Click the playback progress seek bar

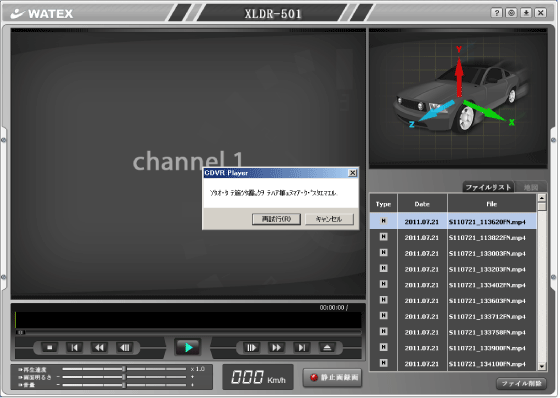tap(188, 332)
